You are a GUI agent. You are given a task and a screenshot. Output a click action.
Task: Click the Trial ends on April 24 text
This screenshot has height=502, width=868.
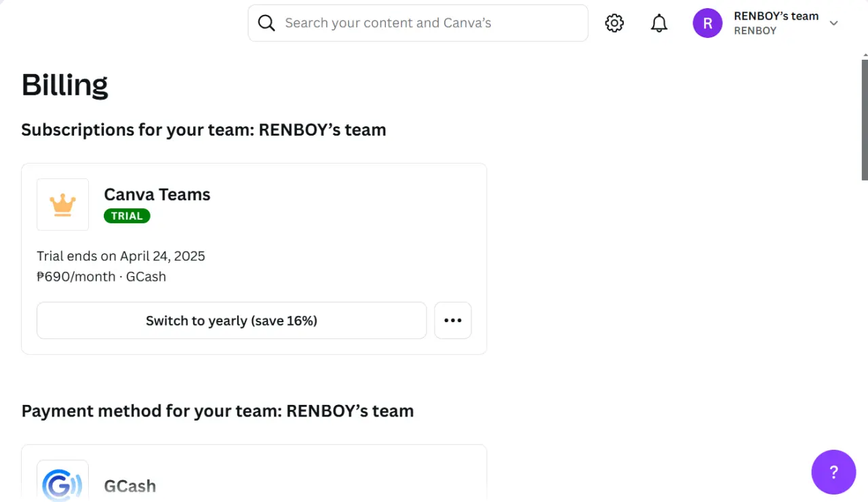pyautogui.click(x=121, y=256)
